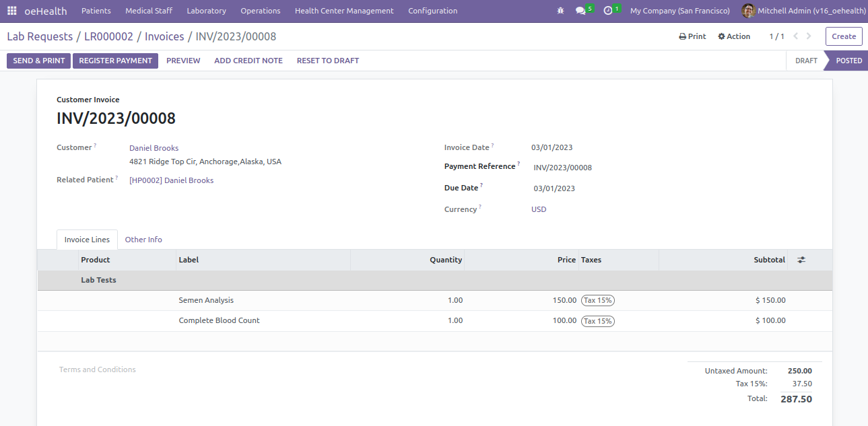This screenshot has width=868, height=426.
Task: Open the Laboratory menu
Action: click(x=206, y=11)
